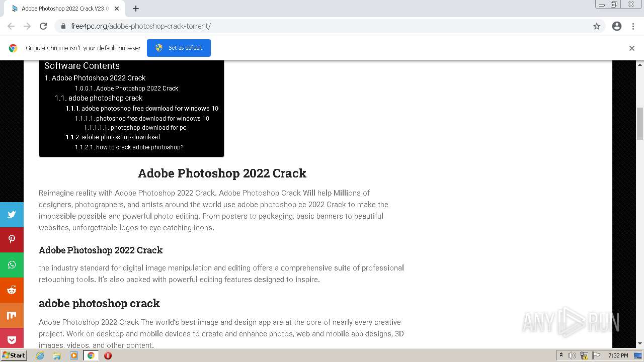
Task: Open the Chrome profile avatar icon
Action: click(617, 26)
